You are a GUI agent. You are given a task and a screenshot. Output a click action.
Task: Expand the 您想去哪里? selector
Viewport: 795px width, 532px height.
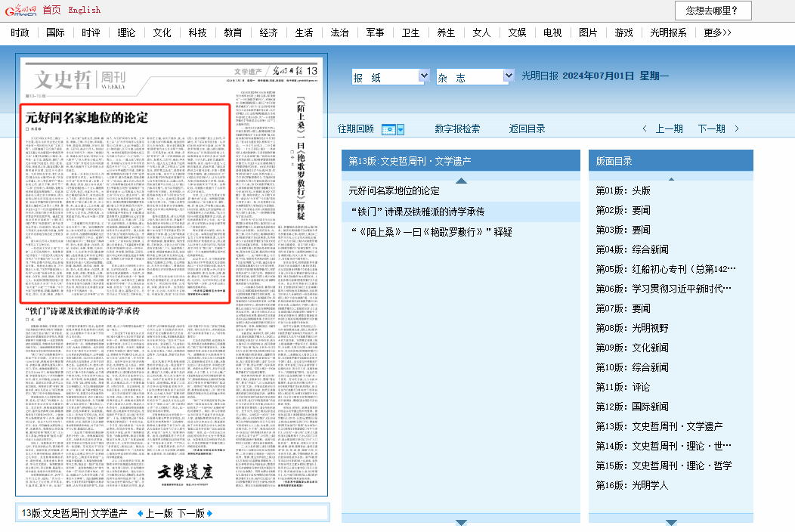tap(713, 11)
